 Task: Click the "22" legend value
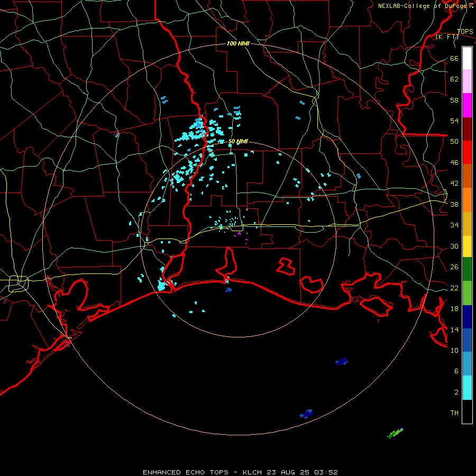[x=454, y=288]
